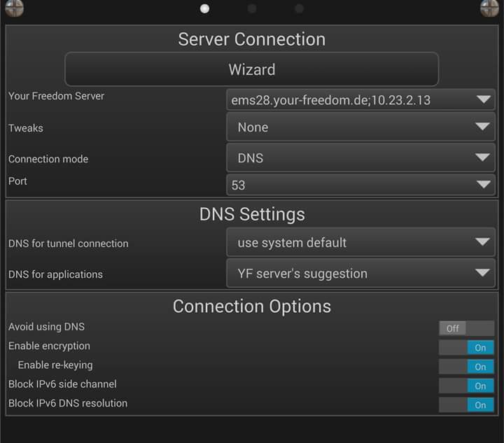The image size is (504, 443).
Task: Toggle Block IPv6 side channel switch
Action: coord(466,386)
